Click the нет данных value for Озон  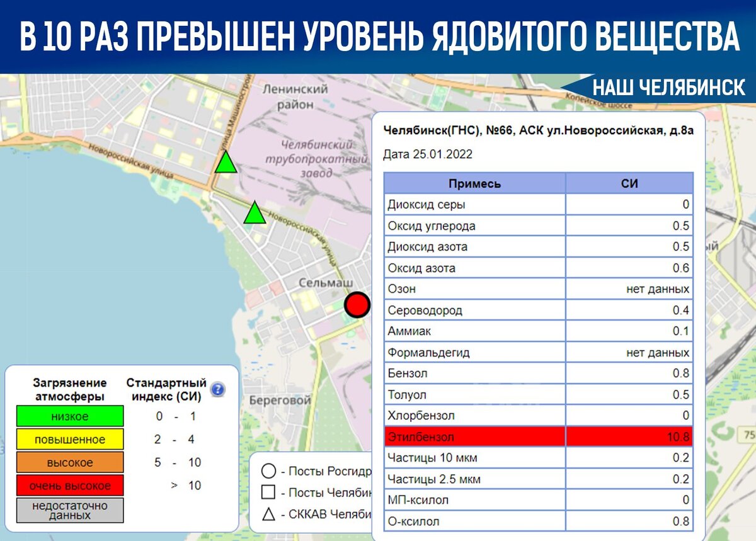point(658,289)
